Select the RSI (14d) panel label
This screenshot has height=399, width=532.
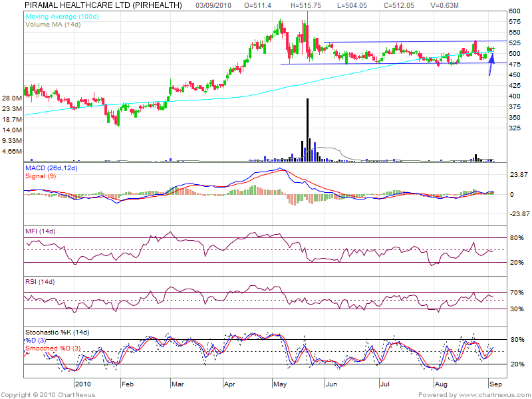(x=41, y=283)
